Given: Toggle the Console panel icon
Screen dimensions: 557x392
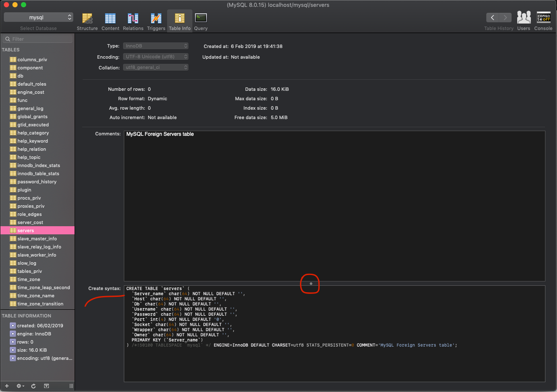Looking at the screenshot, I should coord(543,18).
